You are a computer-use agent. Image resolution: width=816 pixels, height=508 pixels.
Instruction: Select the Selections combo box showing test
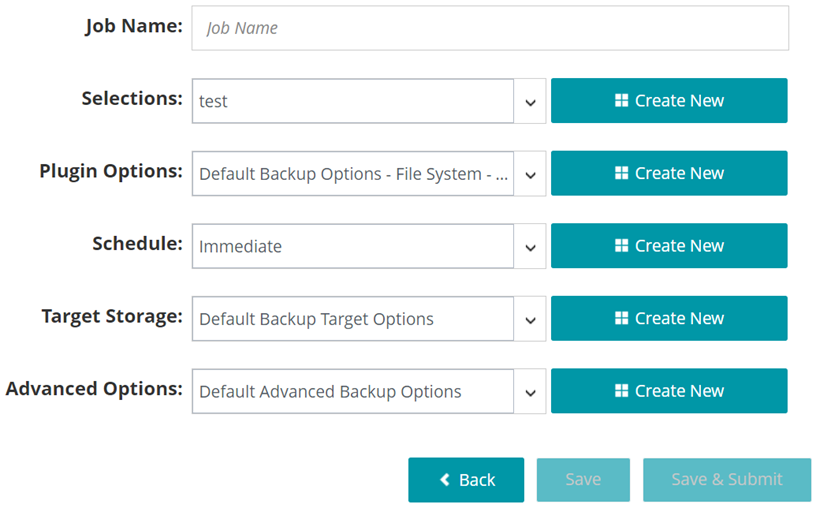(353, 101)
